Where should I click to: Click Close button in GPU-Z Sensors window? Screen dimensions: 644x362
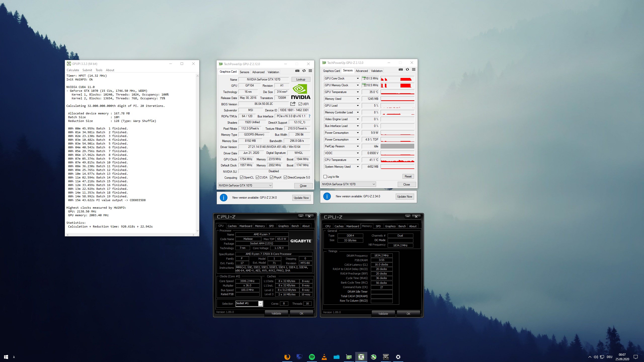[407, 185]
